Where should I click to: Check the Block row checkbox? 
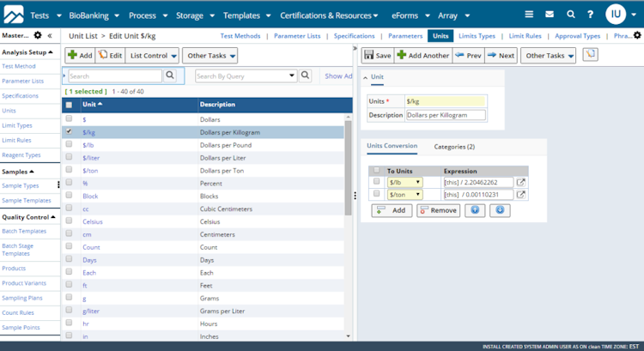[x=69, y=195]
